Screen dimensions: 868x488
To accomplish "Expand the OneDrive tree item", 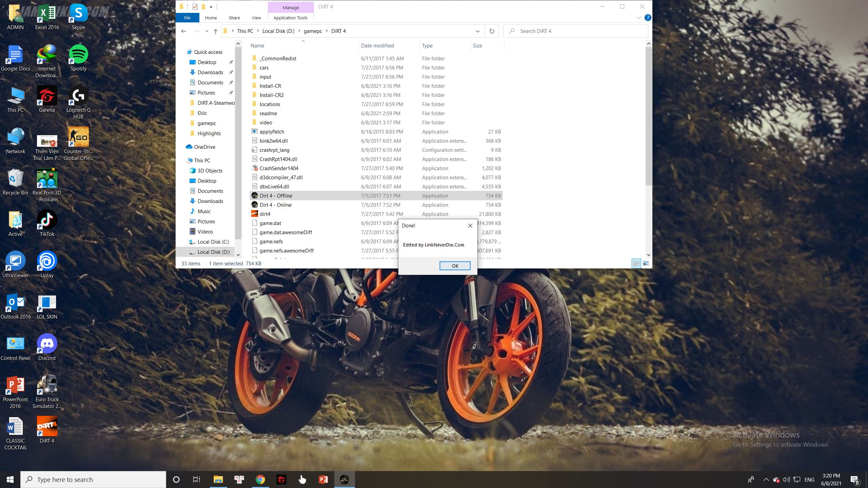I will pyautogui.click(x=184, y=147).
